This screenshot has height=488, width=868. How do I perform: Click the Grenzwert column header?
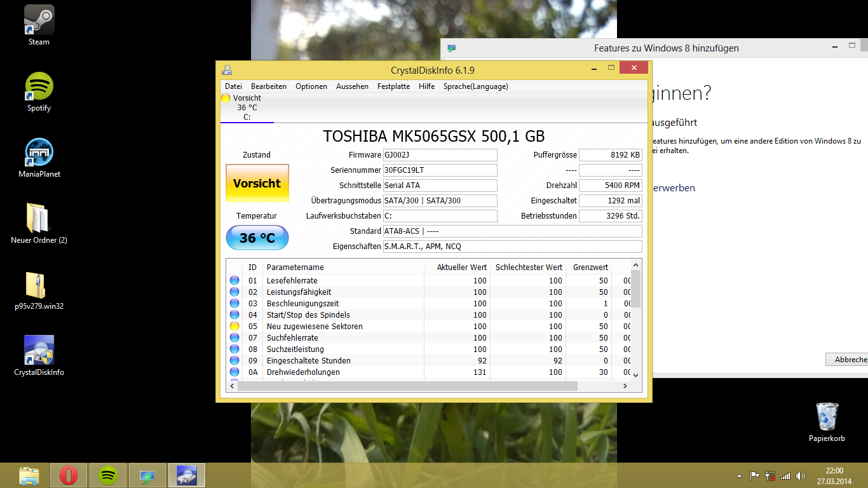coord(590,268)
